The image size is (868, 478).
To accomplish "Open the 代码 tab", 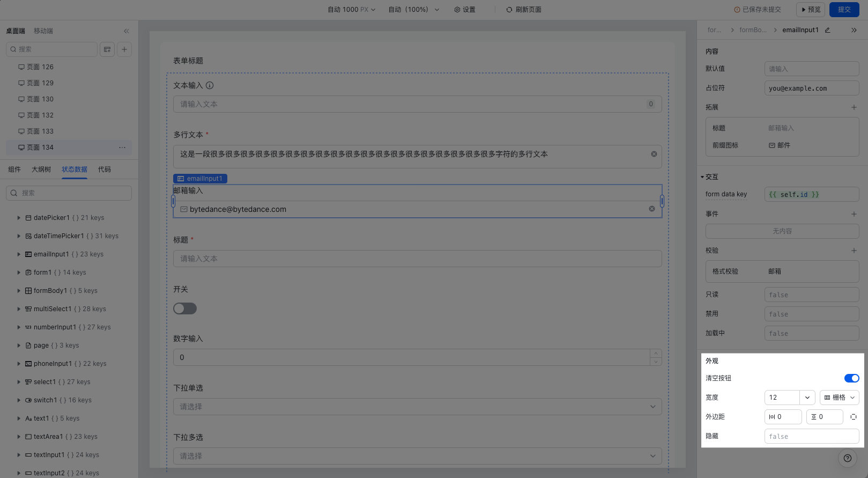I will coord(105,170).
